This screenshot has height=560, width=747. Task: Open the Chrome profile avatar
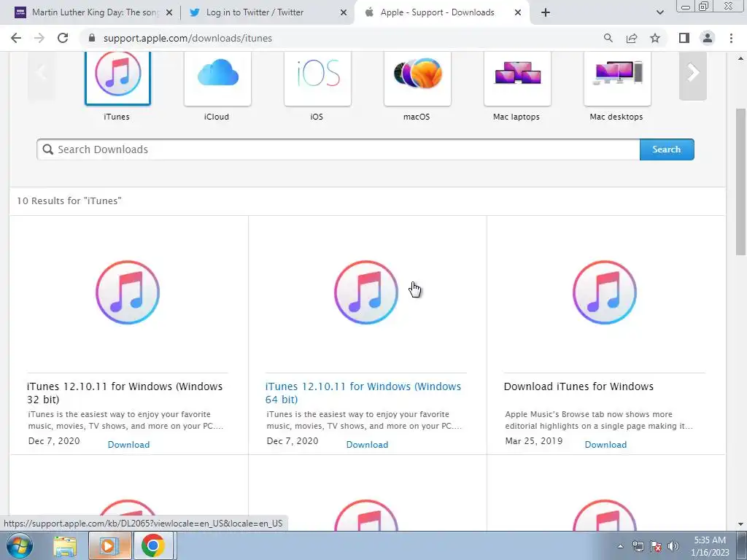[x=708, y=38]
